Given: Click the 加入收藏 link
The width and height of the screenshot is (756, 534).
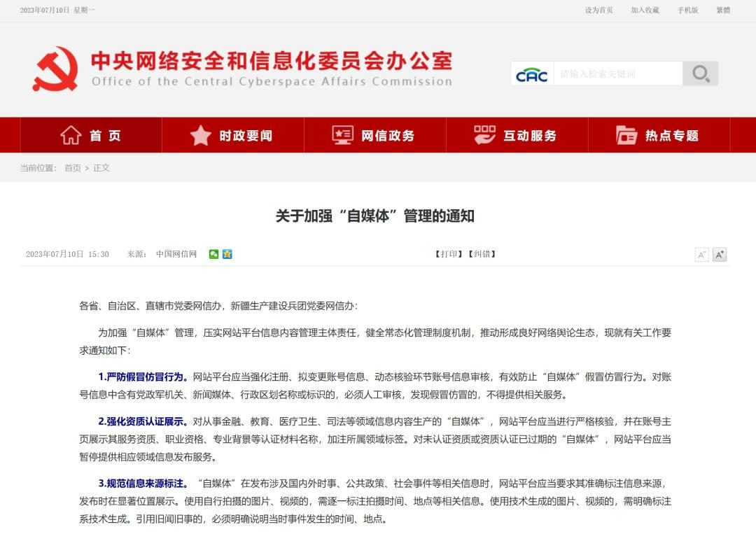Looking at the screenshot, I should pyautogui.click(x=645, y=10).
